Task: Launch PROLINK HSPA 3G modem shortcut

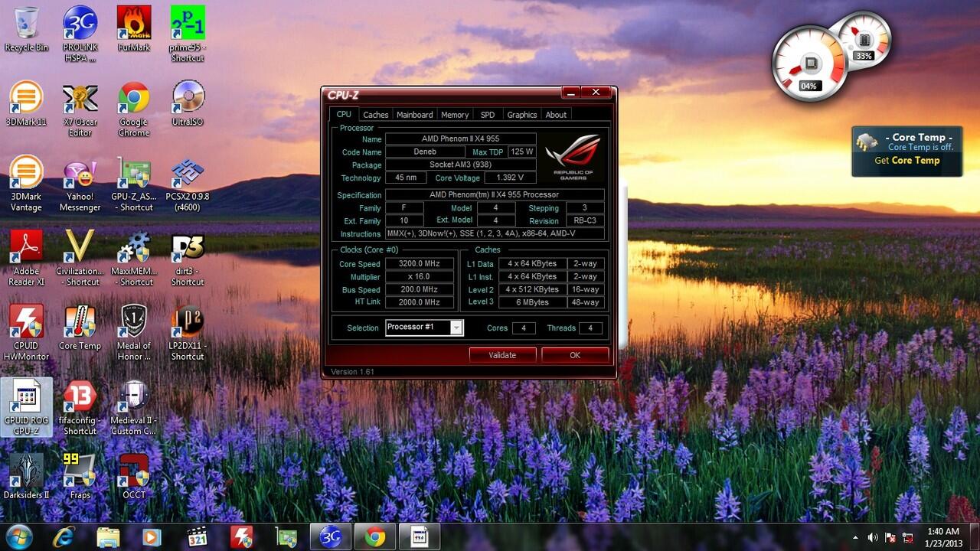Action: click(x=80, y=34)
